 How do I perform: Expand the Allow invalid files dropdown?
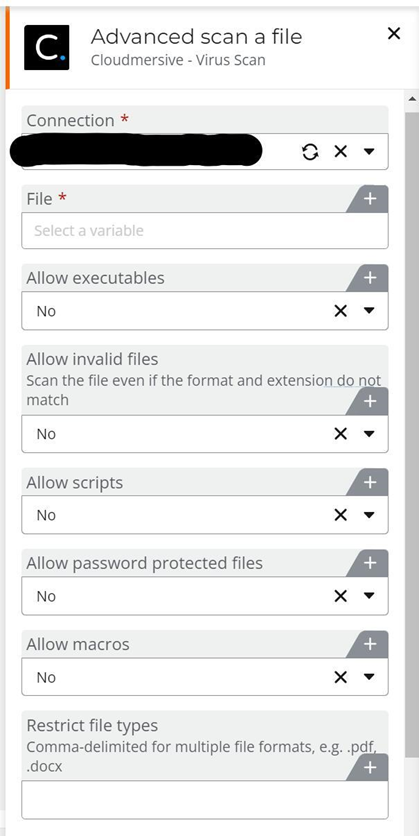[369, 434]
